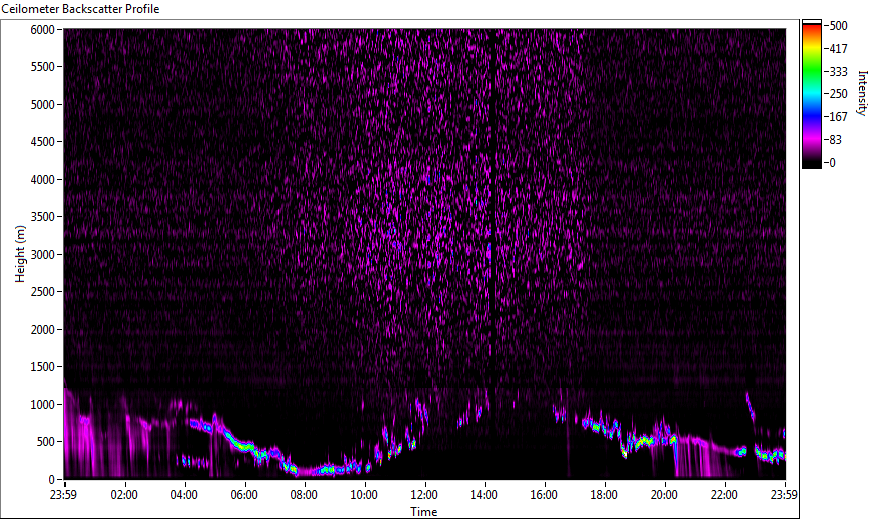
Task: Click the 14:00 time axis label
Action: click(x=484, y=495)
